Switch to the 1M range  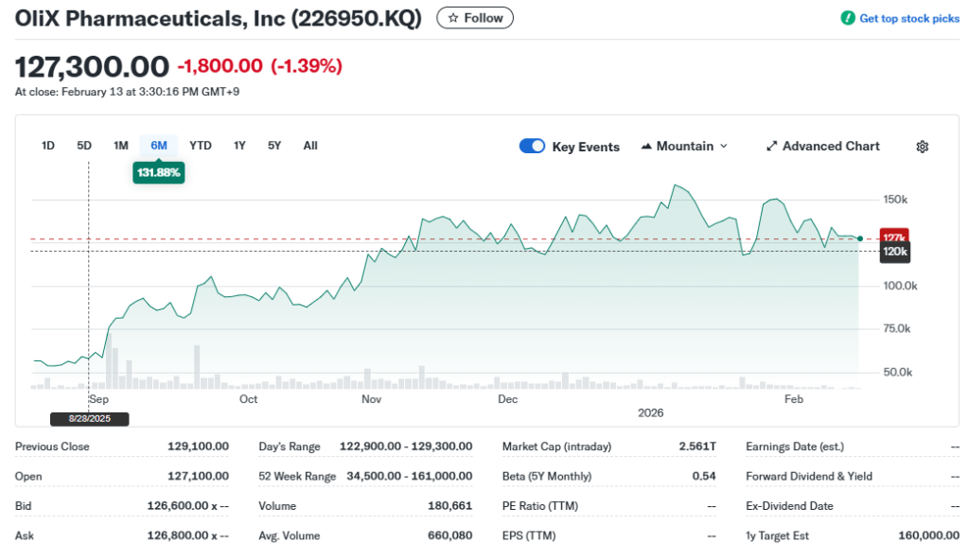121,146
